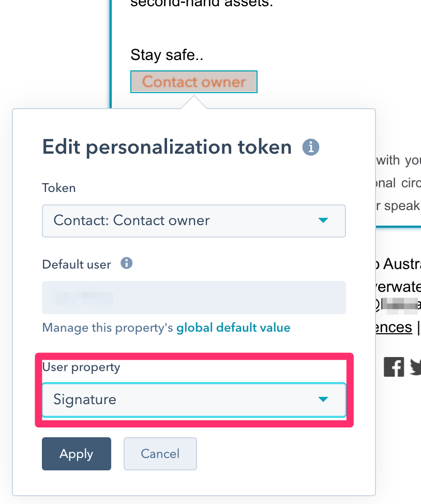This screenshot has width=421, height=504.
Task: Click the Default user info icon
Action: tap(126, 263)
